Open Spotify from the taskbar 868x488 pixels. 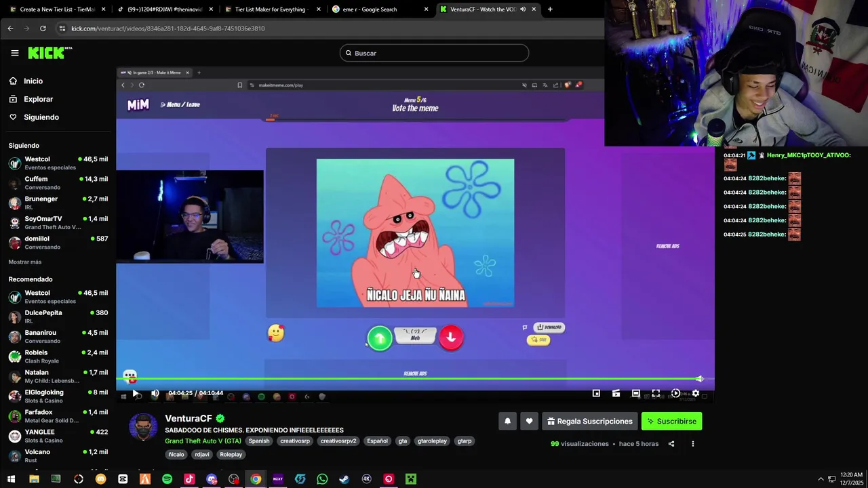pos(167,479)
